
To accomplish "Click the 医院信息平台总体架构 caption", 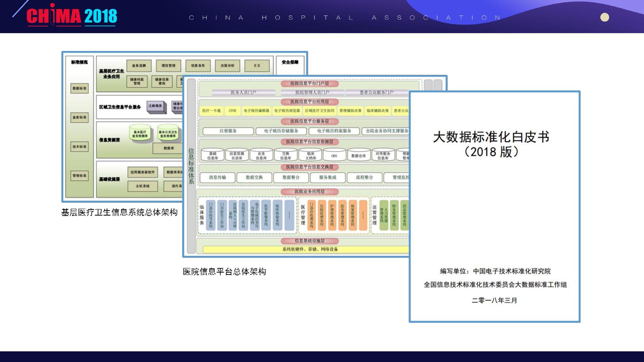I will pyautogui.click(x=224, y=271).
